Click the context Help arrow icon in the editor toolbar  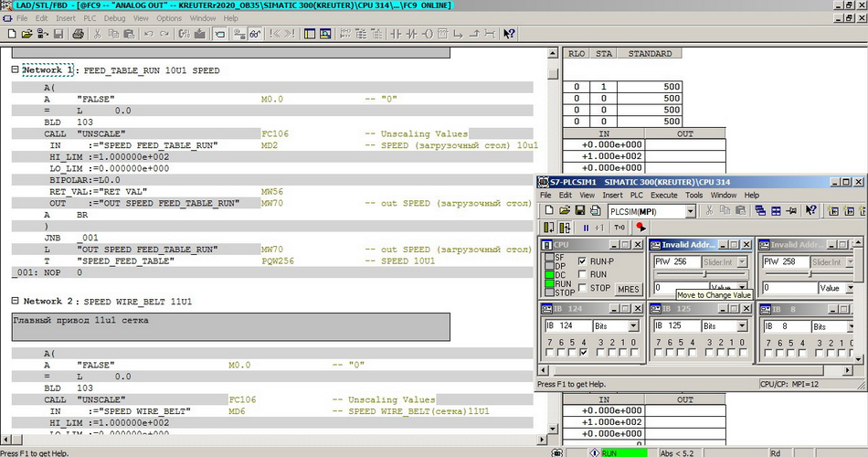pos(509,34)
